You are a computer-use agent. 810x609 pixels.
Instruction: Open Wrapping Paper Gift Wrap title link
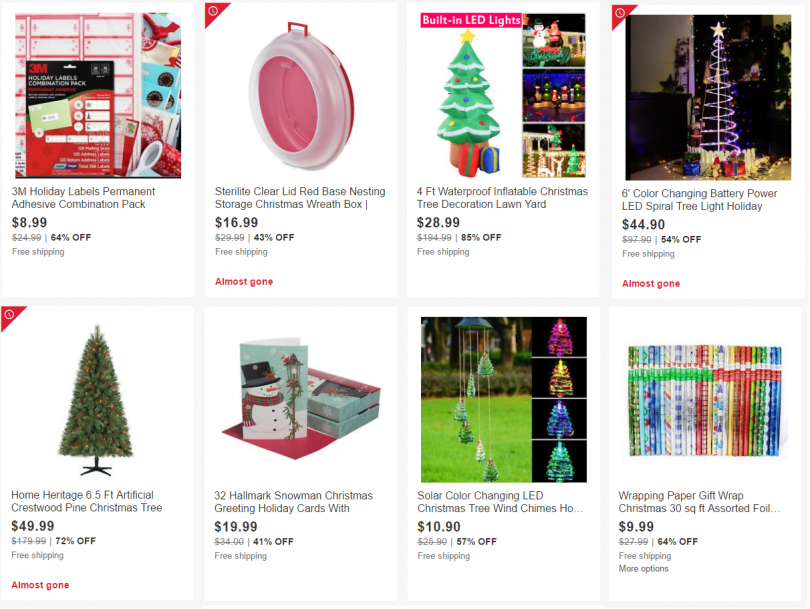[x=699, y=502]
